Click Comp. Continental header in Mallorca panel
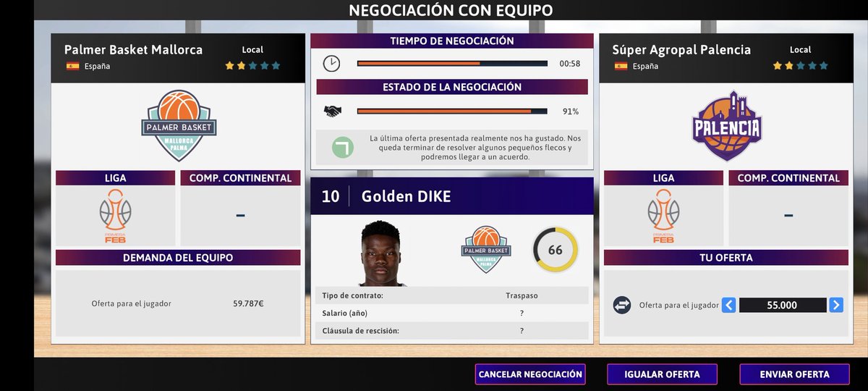This screenshot has width=868, height=391. coord(240,178)
